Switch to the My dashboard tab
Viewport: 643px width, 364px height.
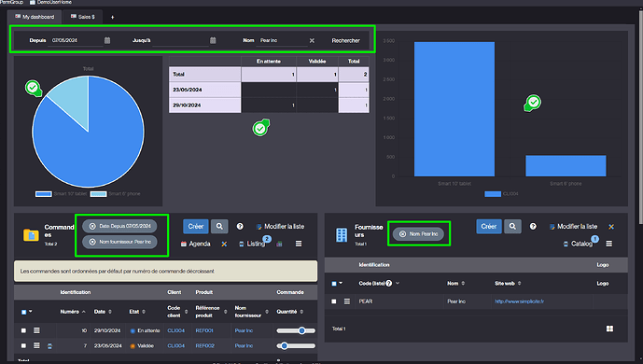point(35,17)
